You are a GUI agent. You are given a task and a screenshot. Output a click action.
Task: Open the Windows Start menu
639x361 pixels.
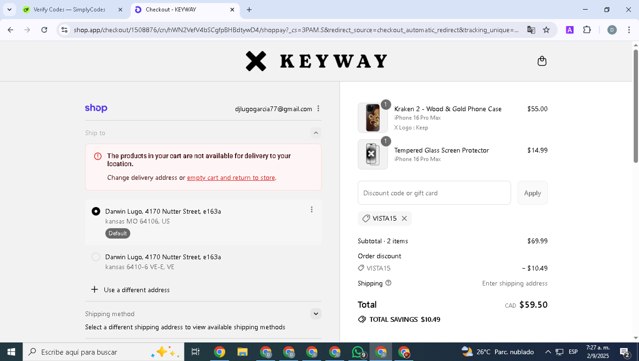[11, 352]
